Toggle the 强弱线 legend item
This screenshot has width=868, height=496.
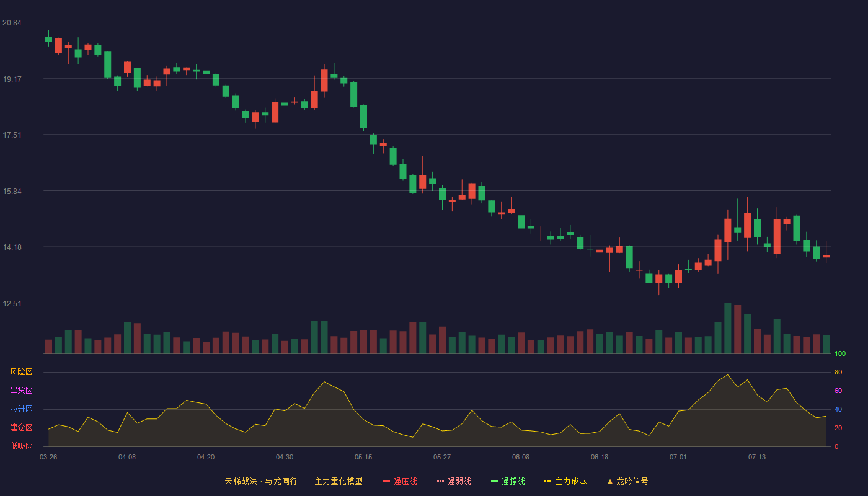tap(454, 481)
